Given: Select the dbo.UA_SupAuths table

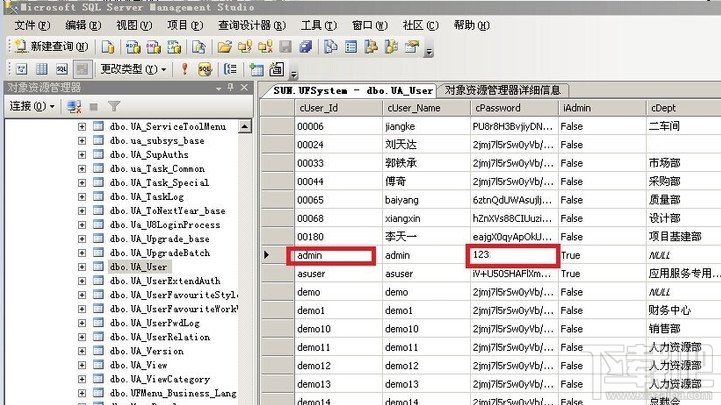Looking at the screenshot, I should coord(149,154).
